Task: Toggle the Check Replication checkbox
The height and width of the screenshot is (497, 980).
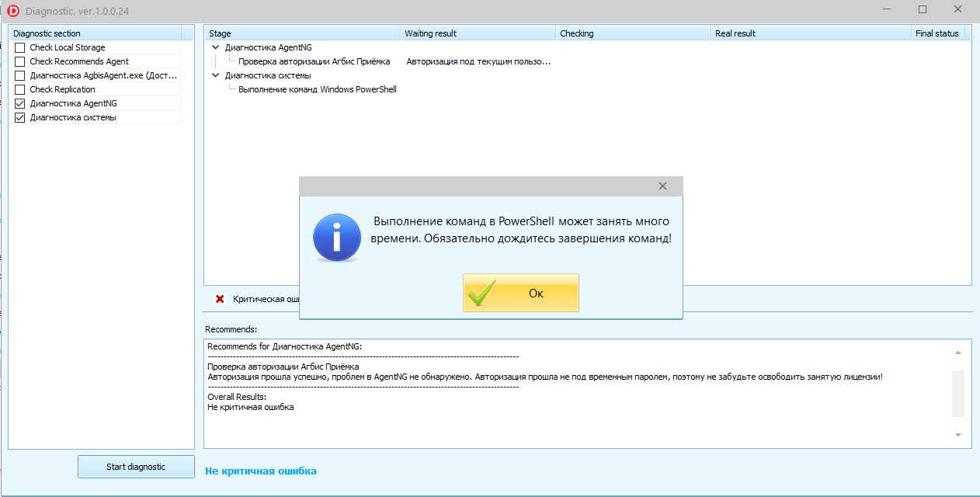Action: coord(19,89)
